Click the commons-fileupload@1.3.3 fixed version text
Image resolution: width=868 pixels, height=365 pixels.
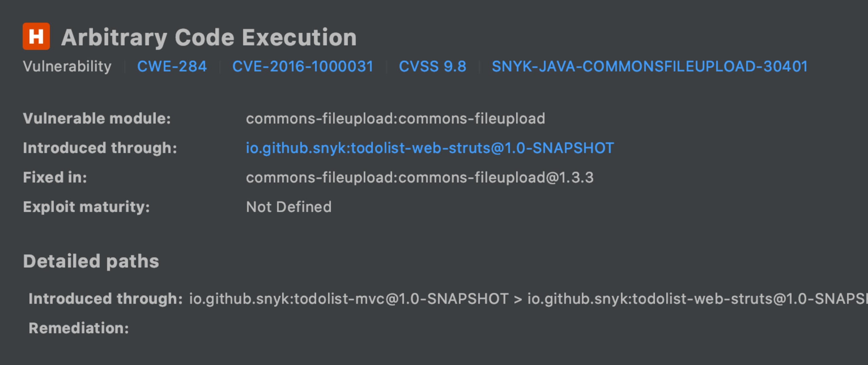click(x=420, y=178)
